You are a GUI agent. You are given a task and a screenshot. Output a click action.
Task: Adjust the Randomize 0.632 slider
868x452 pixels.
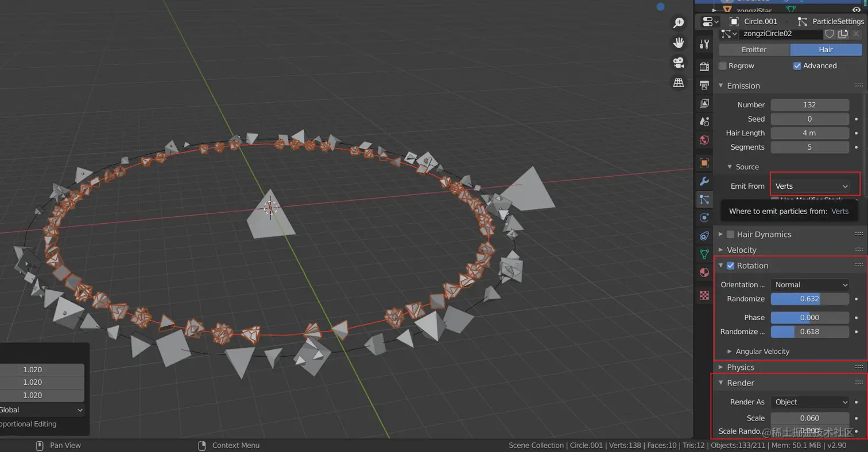(x=809, y=299)
